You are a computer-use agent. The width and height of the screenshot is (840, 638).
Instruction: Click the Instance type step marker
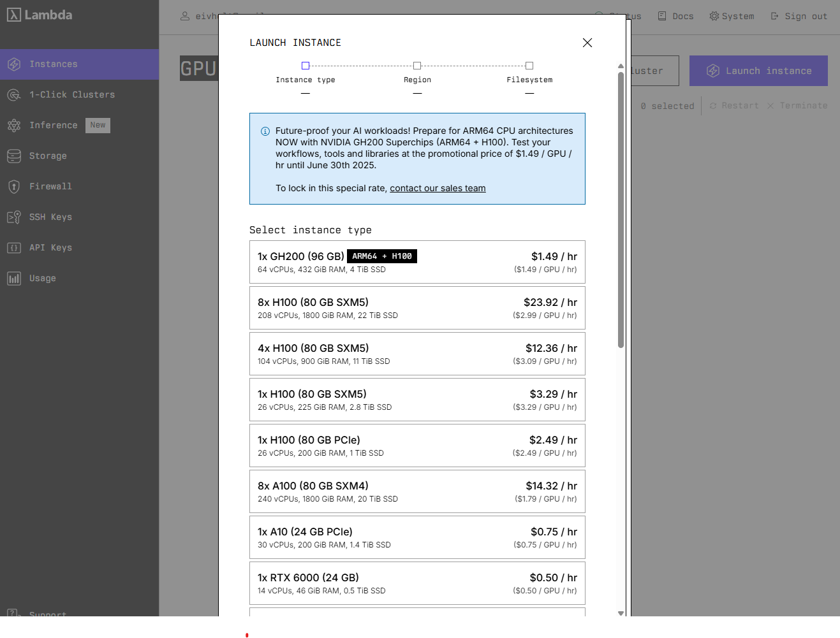[x=306, y=66]
